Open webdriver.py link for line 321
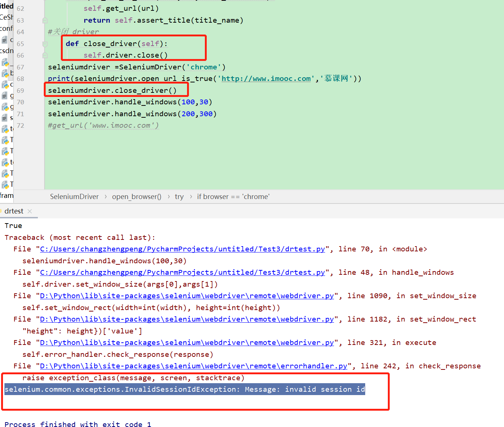 [187, 343]
